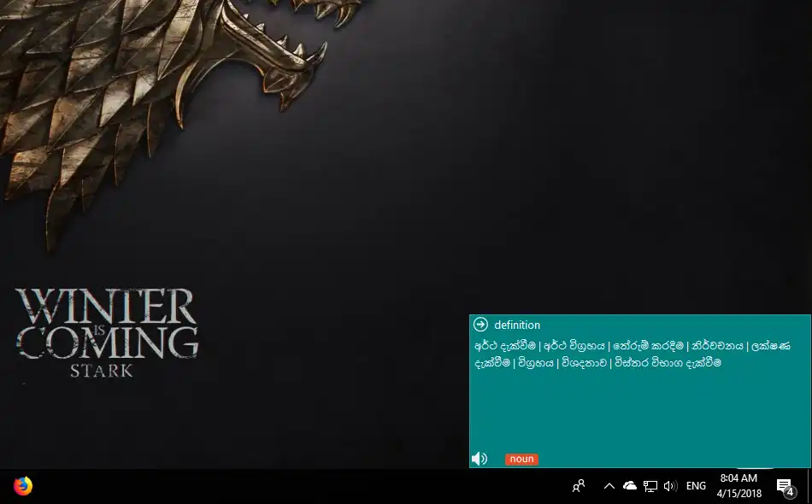Viewport: 812px width, 504px height.
Task: Click the Sinhala text 'නිර්වචනය'
Action: coord(717,346)
